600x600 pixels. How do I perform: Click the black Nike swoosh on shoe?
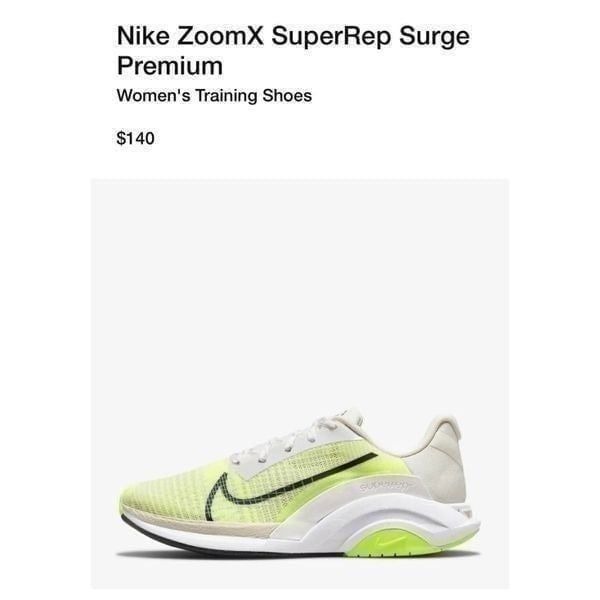click(283, 484)
